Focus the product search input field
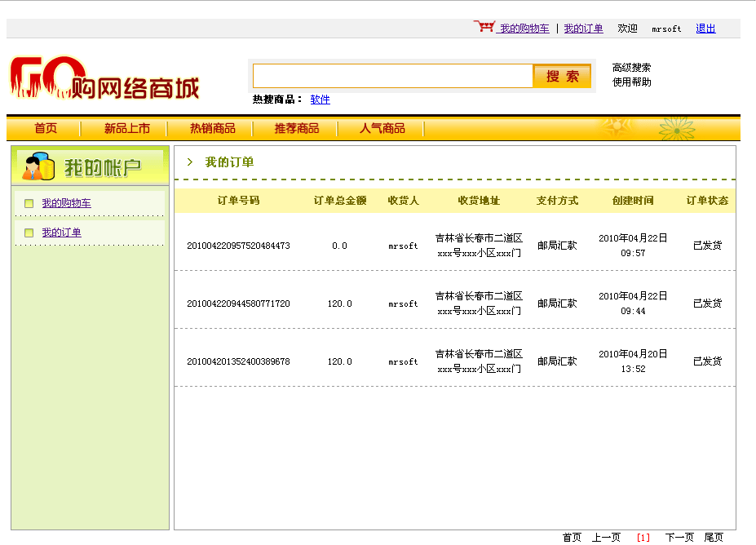Image resolution: width=756 pixels, height=545 pixels. point(393,76)
